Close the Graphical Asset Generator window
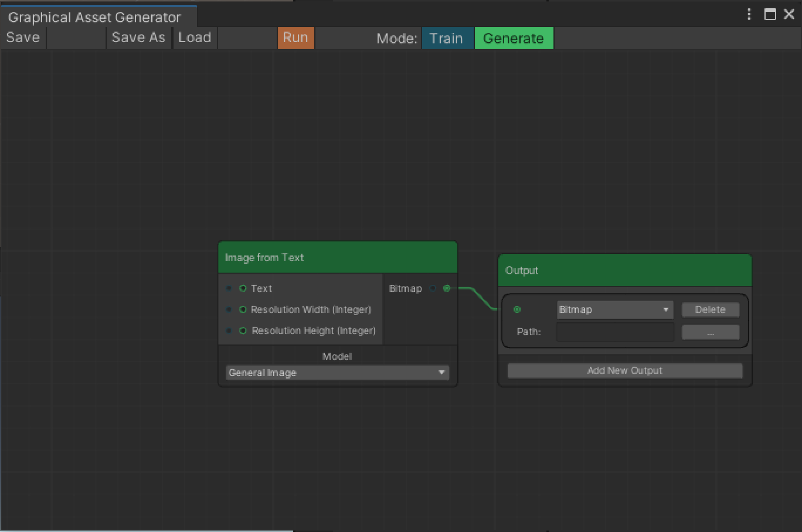This screenshot has height=532, width=802. [x=789, y=14]
